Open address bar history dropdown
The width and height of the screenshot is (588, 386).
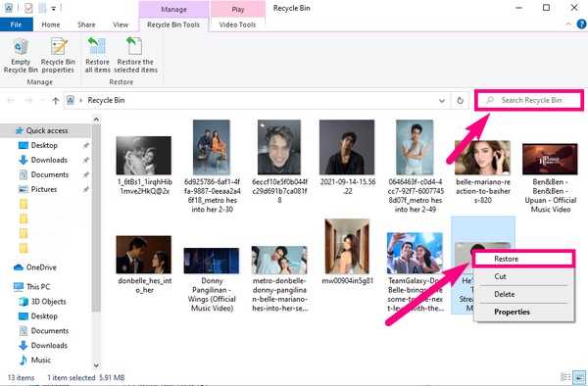click(442, 101)
